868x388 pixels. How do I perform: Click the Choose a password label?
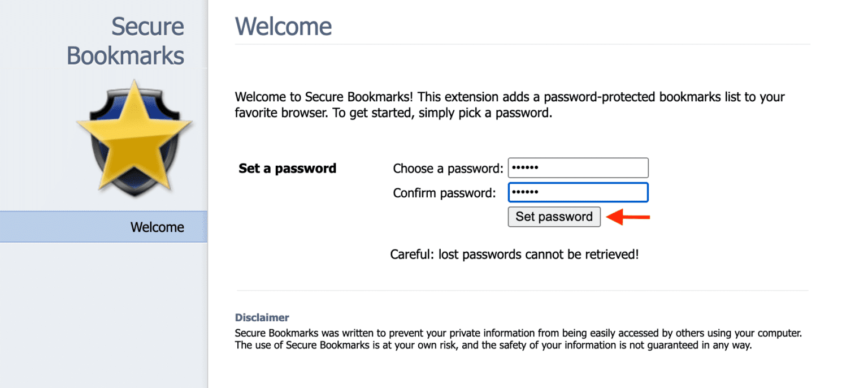click(x=447, y=168)
